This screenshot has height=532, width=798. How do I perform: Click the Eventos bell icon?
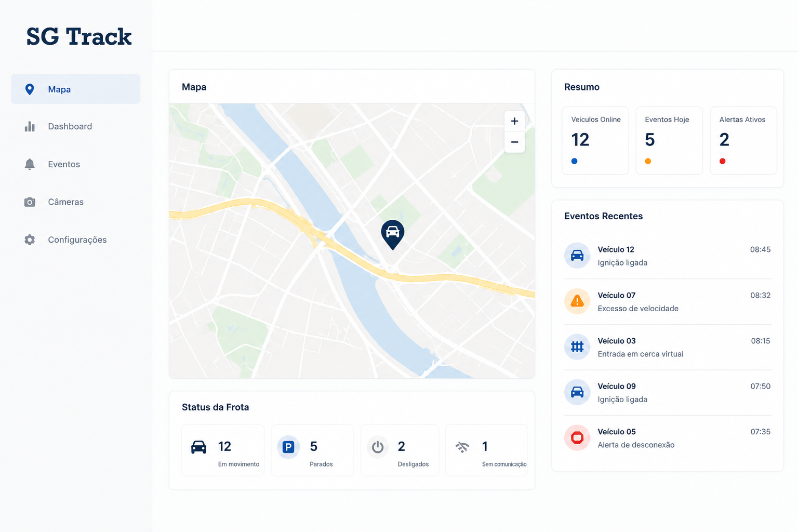click(30, 164)
